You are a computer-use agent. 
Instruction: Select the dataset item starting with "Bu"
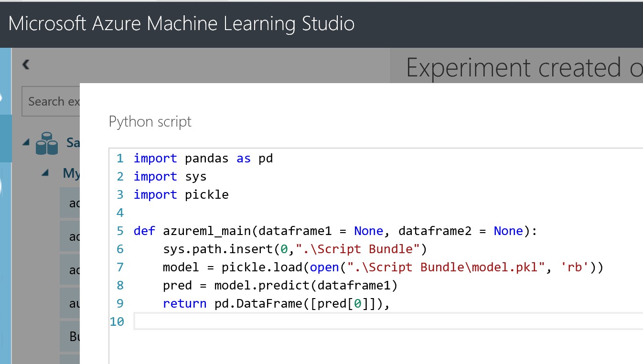coord(70,336)
